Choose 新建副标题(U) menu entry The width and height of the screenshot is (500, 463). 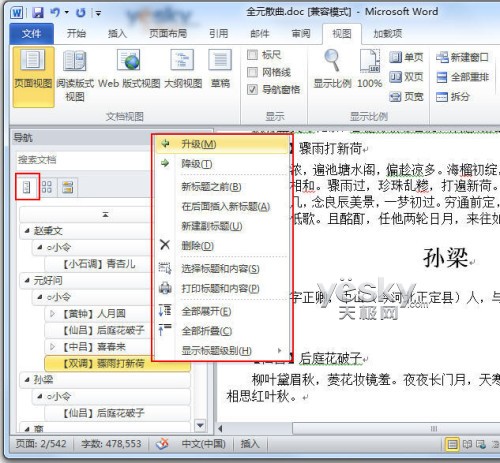pos(222,226)
